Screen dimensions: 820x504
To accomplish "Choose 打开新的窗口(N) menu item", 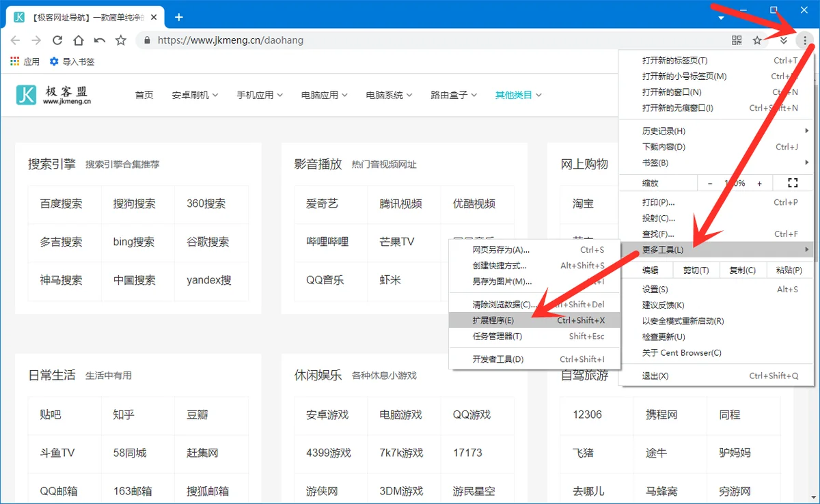I will [x=717, y=92].
